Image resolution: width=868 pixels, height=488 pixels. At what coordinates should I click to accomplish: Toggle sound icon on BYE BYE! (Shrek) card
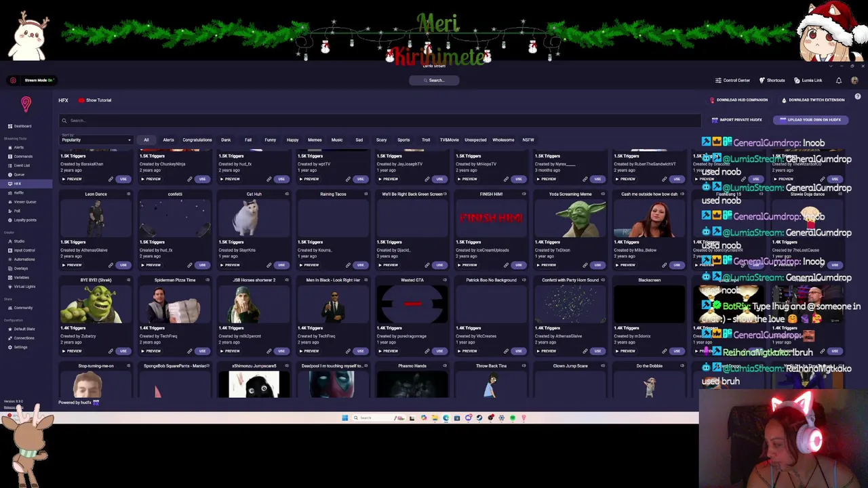tap(128, 280)
